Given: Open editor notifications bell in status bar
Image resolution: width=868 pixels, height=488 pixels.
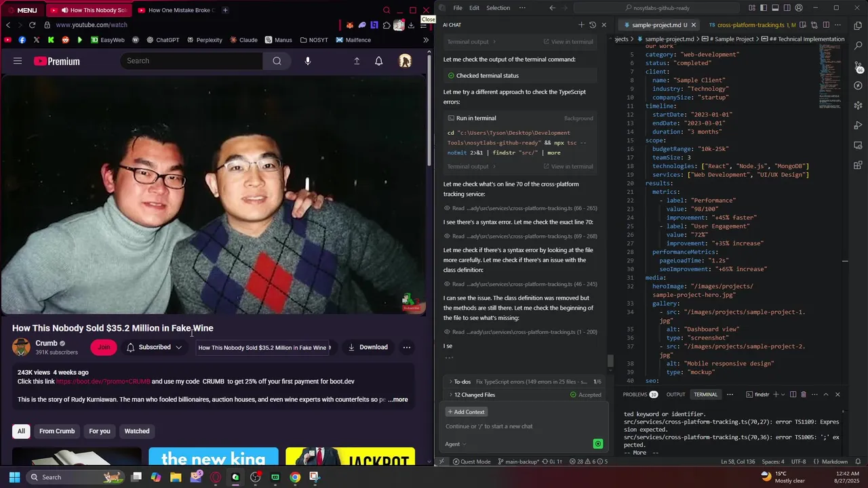Looking at the screenshot, I should coord(859,462).
